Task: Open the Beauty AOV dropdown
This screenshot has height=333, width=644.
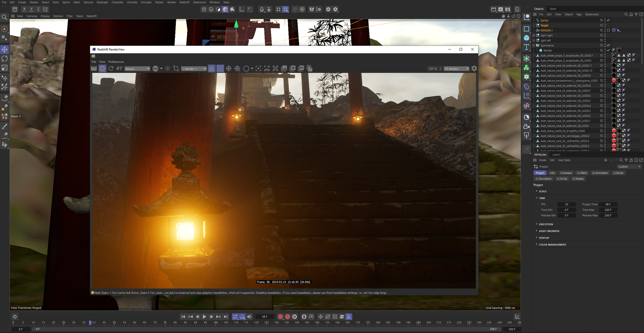Action: [x=137, y=69]
